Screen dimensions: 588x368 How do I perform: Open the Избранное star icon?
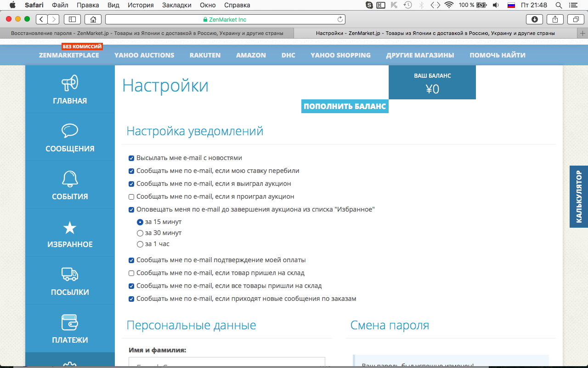[x=70, y=227]
